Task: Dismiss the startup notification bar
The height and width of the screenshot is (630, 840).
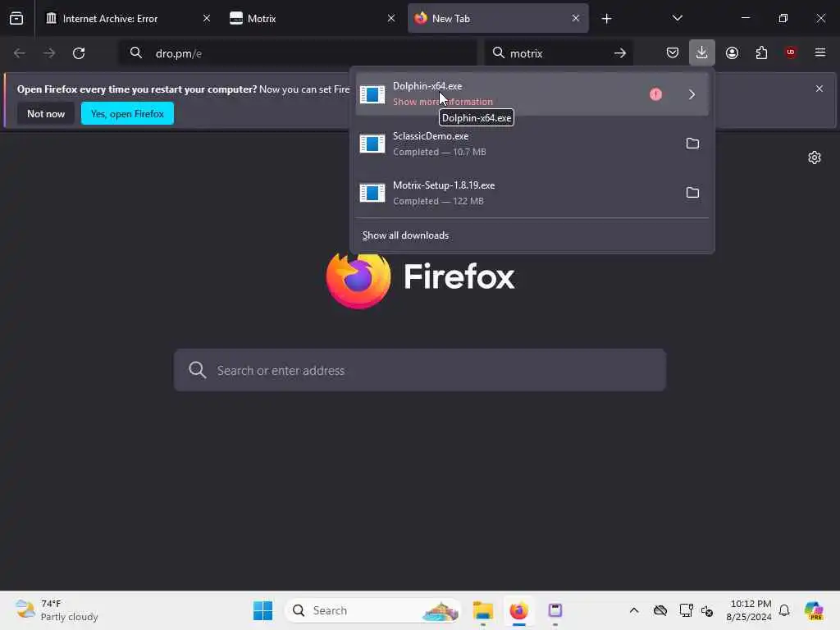Action: coord(819,89)
